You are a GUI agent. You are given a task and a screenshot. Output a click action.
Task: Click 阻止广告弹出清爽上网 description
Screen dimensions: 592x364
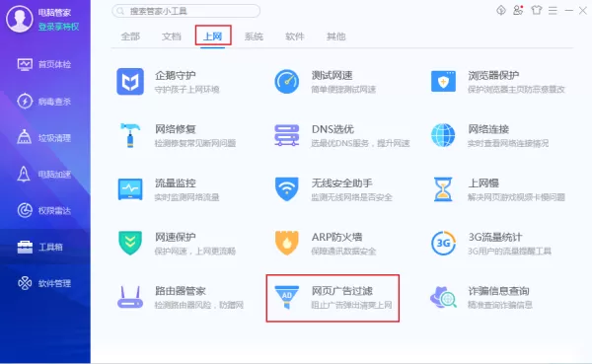coord(352,305)
